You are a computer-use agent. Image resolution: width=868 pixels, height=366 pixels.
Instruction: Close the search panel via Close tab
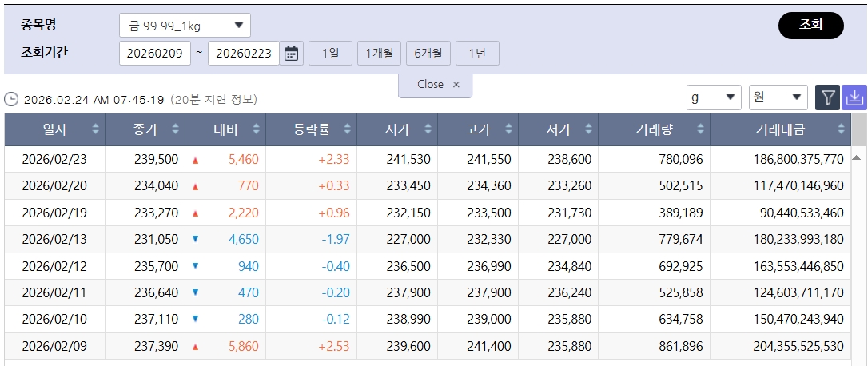point(436,85)
